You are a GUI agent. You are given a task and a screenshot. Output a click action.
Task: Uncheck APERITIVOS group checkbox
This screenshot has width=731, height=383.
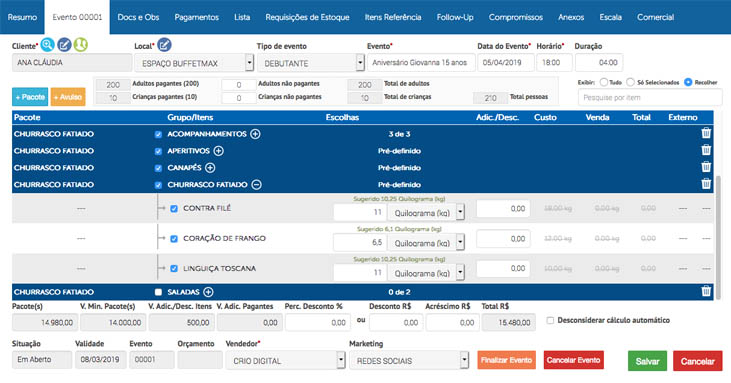[x=158, y=151]
